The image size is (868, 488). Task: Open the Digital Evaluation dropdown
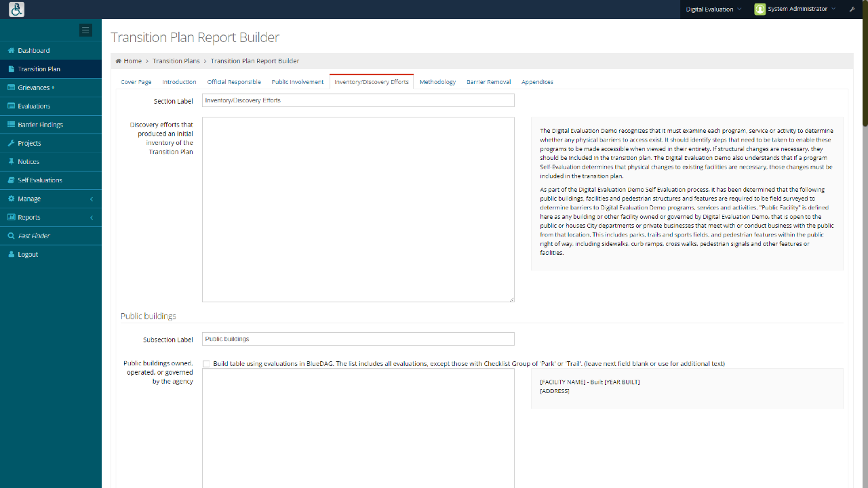point(714,9)
